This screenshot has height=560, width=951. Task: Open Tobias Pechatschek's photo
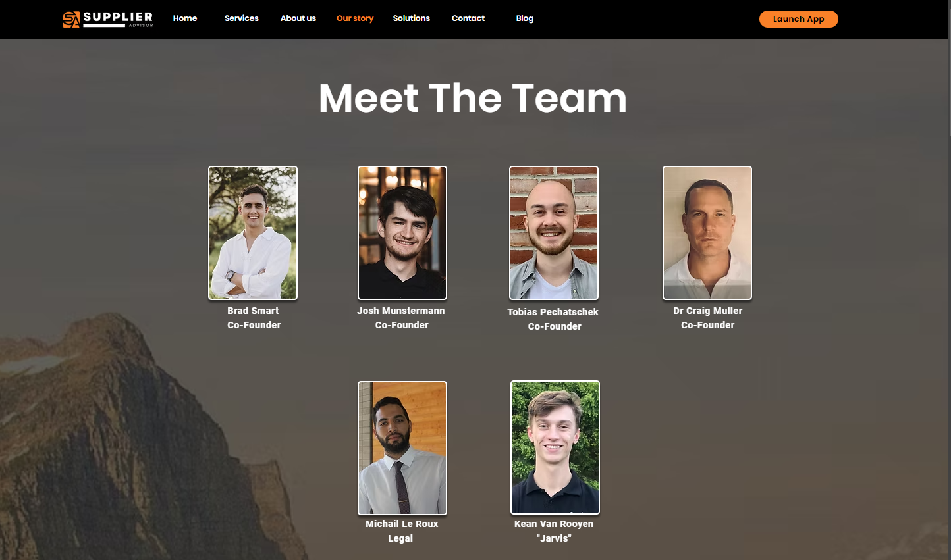point(554,233)
